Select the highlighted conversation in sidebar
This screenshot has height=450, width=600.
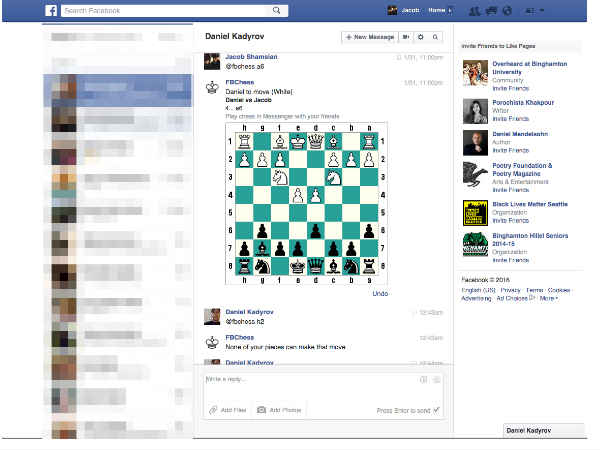tap(118, 90)
